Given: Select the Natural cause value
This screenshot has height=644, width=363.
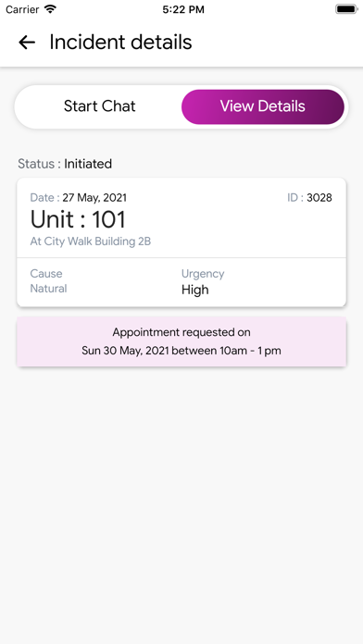Looking at the screenshot, I should tap(48, 289).
